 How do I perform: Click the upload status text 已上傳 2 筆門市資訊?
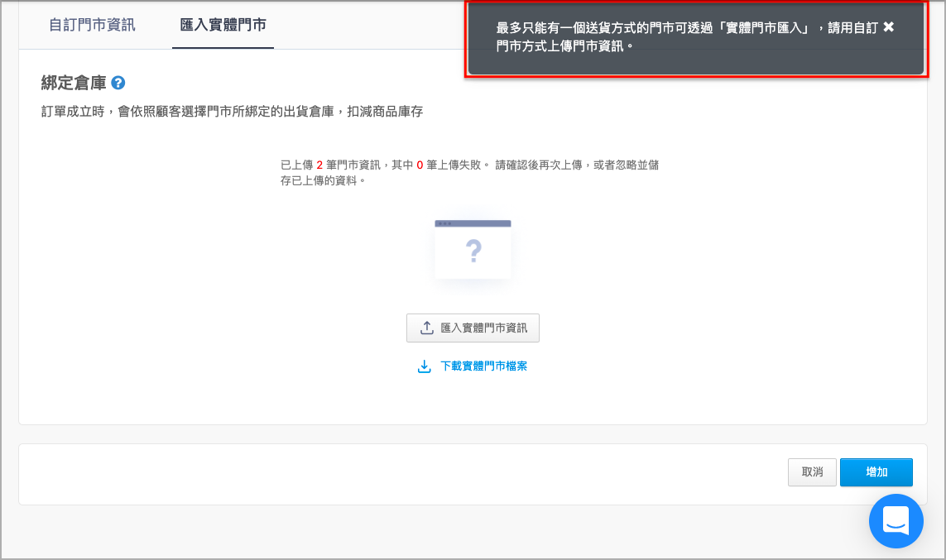pyautogui.click(x=330, y=165)
